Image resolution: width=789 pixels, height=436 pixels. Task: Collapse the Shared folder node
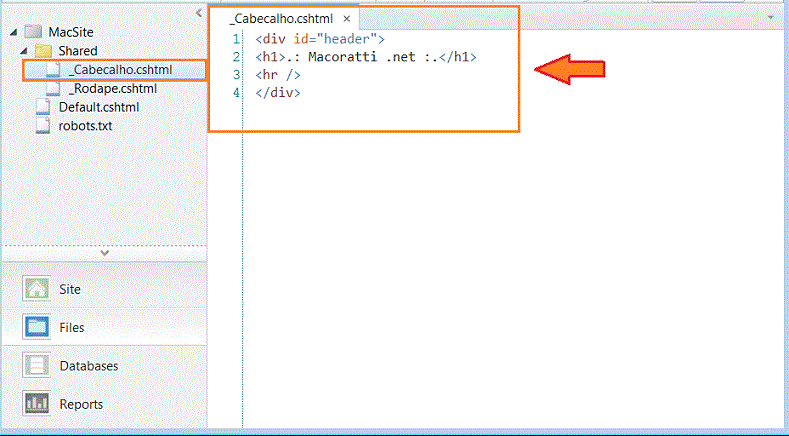[x=24, y=51]
